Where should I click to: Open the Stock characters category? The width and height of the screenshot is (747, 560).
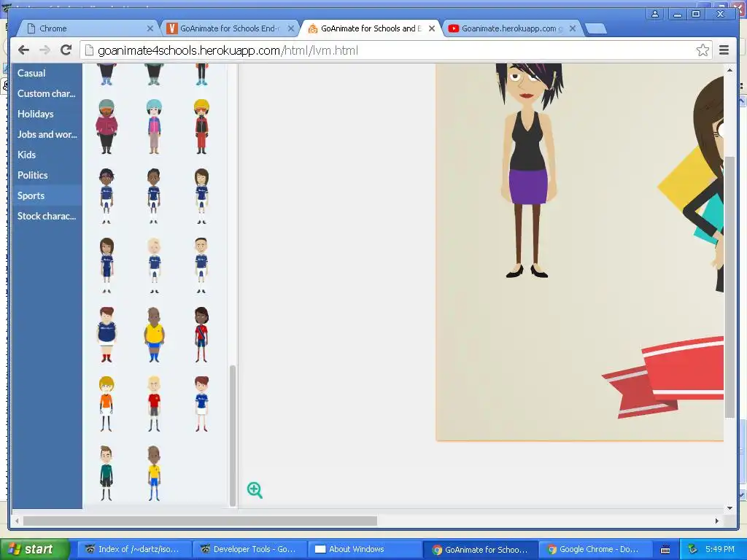[47, 216]
